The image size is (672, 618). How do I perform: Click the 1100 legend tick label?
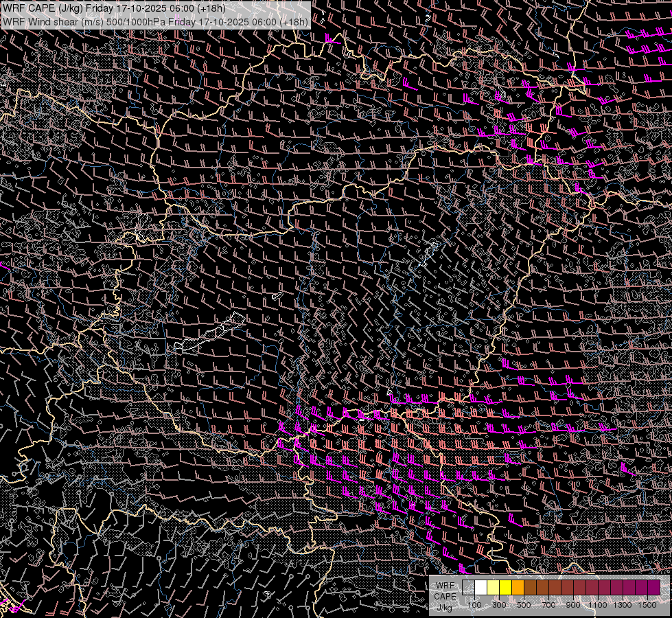(x=598, y=605)
